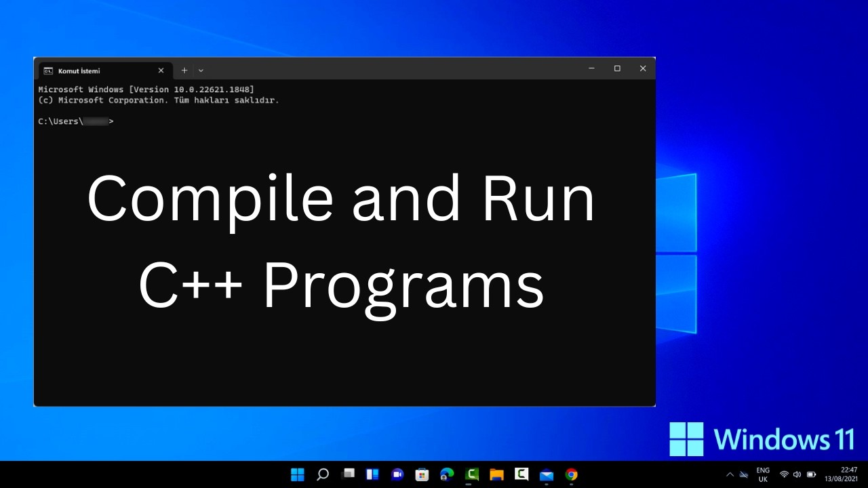Launch Google Chrome from the taskbar

572,474
